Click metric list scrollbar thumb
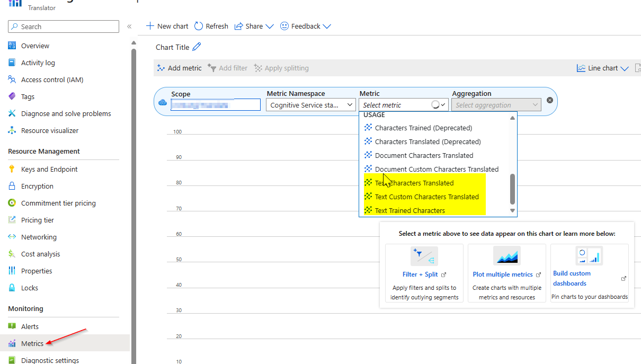641x364 pixels. click(x=512, y=190)
